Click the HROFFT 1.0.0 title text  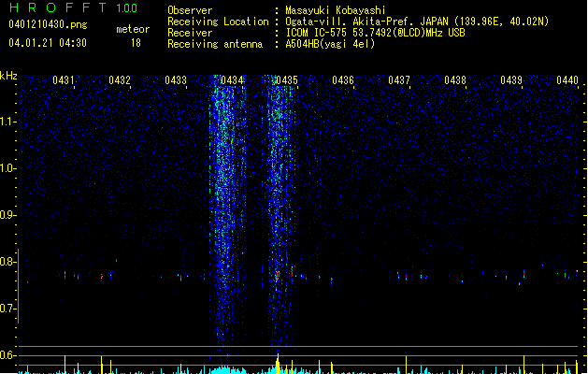tap(74, 7)
